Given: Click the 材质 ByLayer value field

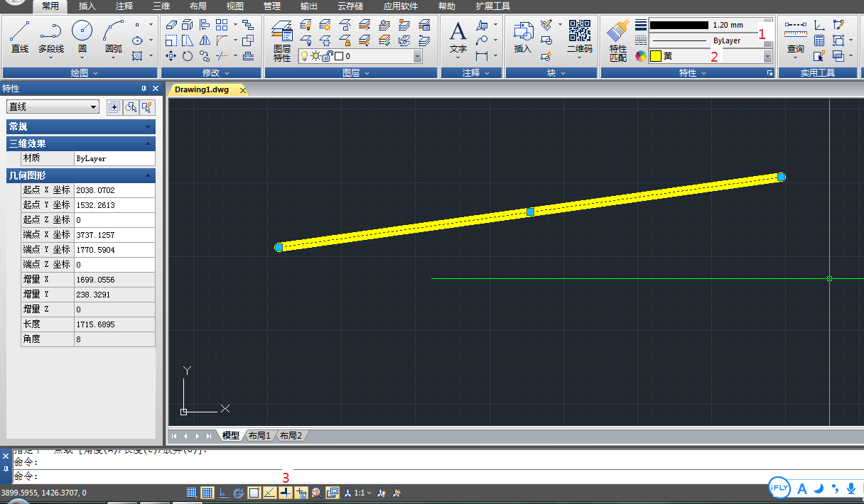Looking at the screenshot, I should coord(114,158).
